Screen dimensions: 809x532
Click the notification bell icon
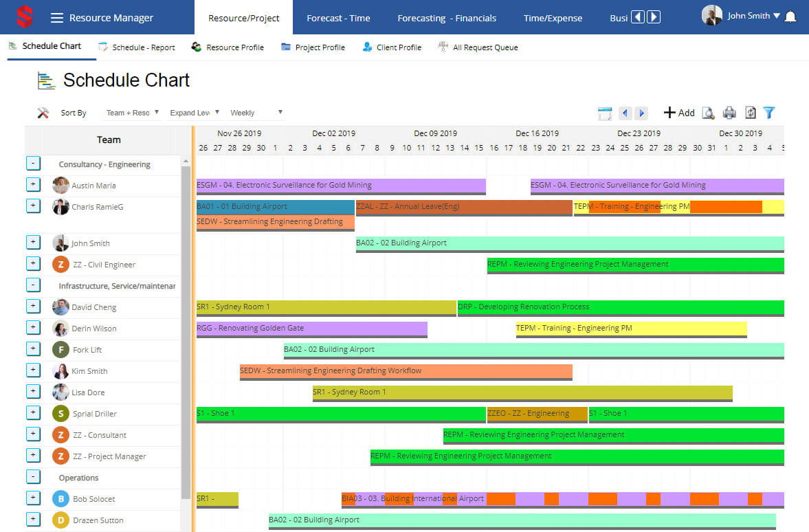point(790,17)
